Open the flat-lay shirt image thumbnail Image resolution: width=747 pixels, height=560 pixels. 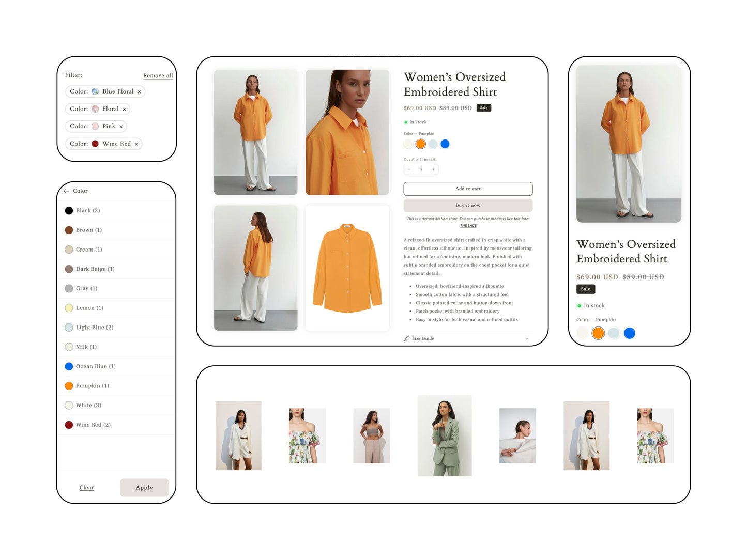[x=347, y=268]
